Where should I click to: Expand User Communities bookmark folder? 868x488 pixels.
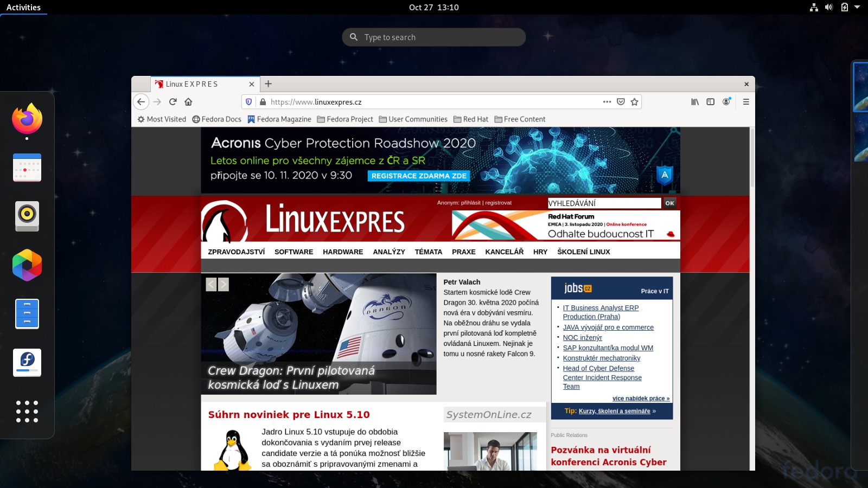[413, 119]
